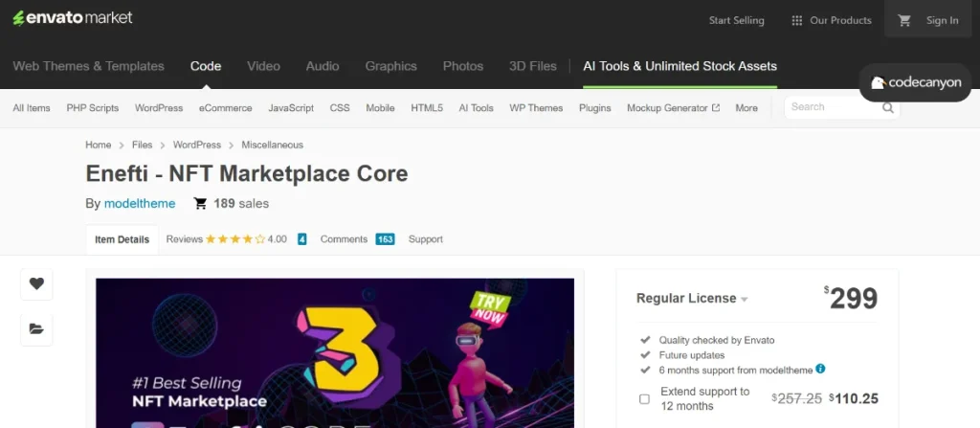Select Web Themes & Templates

coord(89,66)
